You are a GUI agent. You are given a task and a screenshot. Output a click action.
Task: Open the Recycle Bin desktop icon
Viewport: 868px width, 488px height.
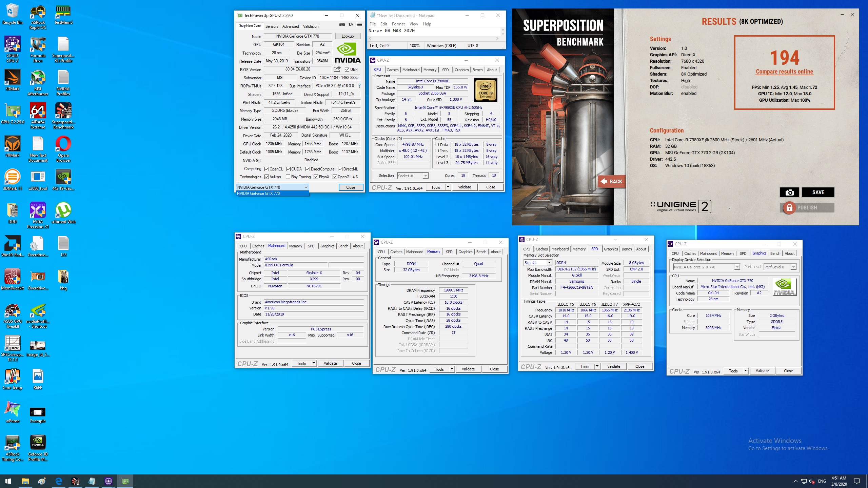click(x=13, y=14)
